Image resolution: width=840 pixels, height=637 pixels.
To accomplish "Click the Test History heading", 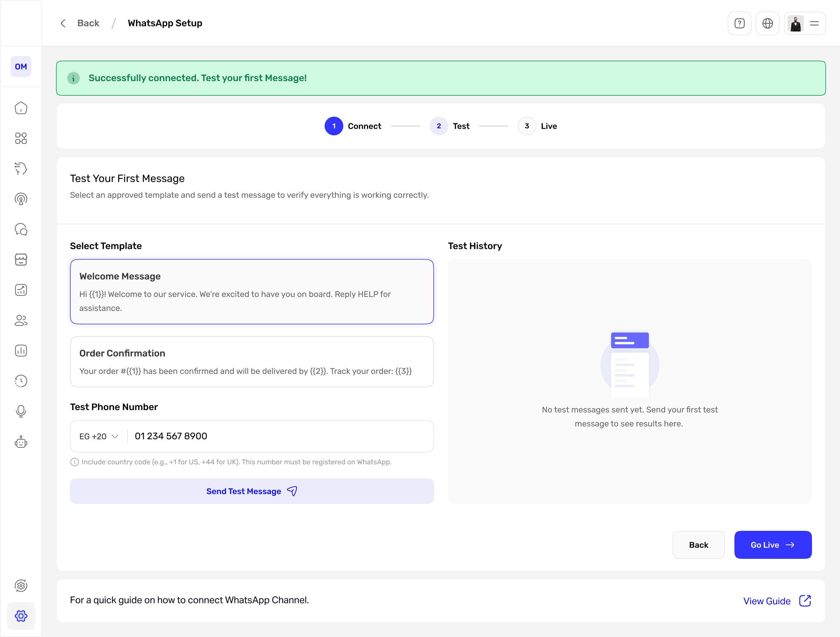I will point(475,246).
